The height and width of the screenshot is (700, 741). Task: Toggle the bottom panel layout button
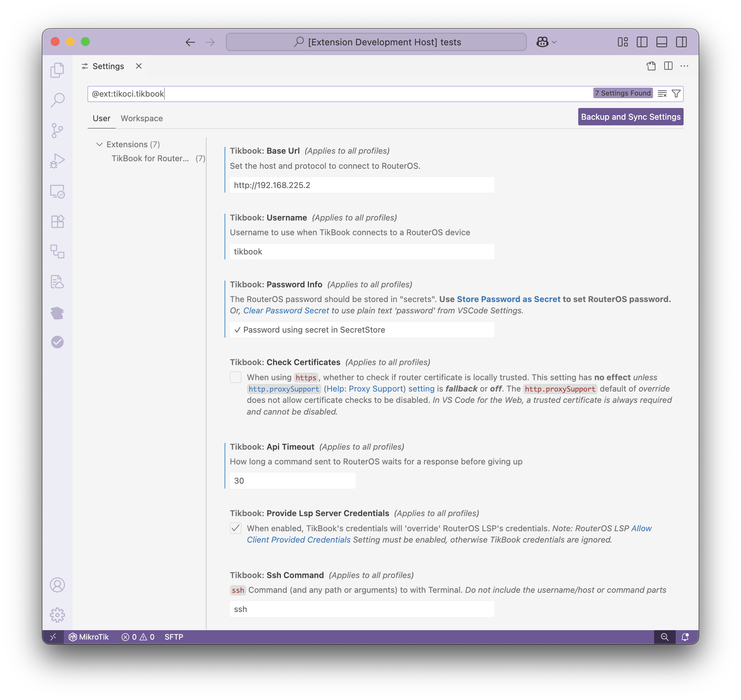click(662, 42)
